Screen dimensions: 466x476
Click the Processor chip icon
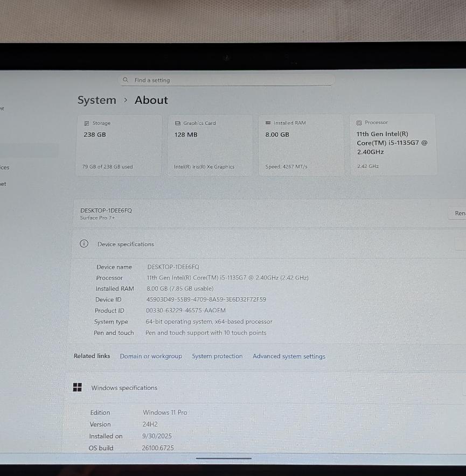click(359, 123)
